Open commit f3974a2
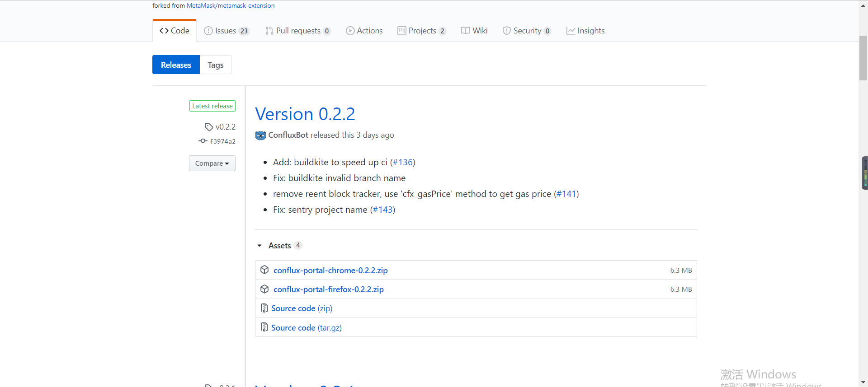The image size is (868, 387). click(x=222, y=141)
